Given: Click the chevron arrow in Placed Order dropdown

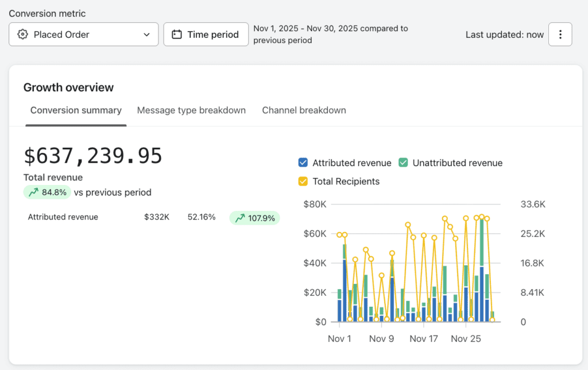Looking at the screenshot, I should pos(146,34).
